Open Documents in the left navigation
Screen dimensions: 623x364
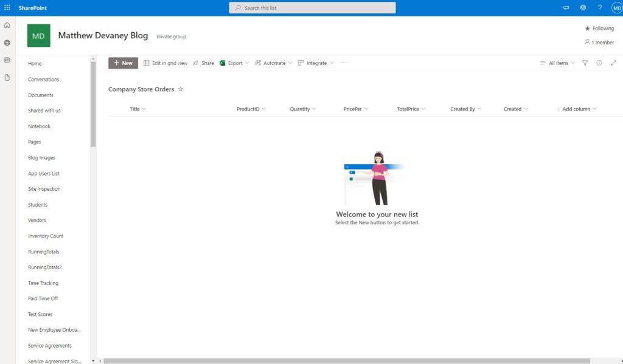click(41, 95)
